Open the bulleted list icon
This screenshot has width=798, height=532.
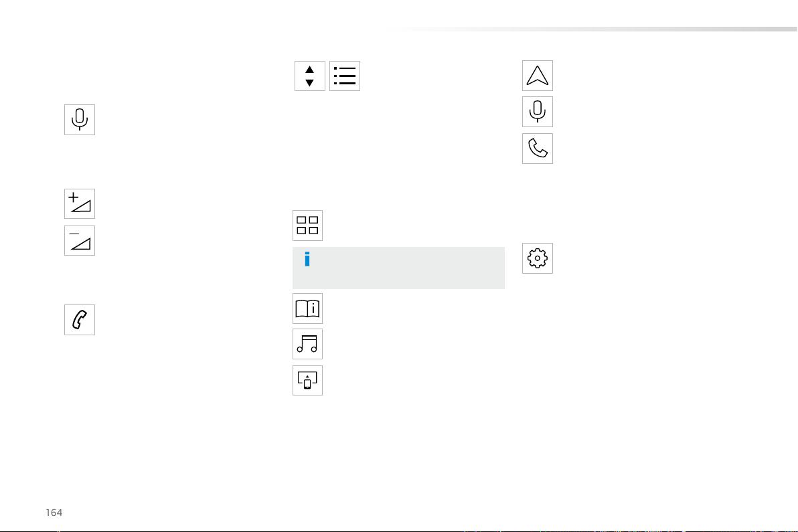pos(345,76)
